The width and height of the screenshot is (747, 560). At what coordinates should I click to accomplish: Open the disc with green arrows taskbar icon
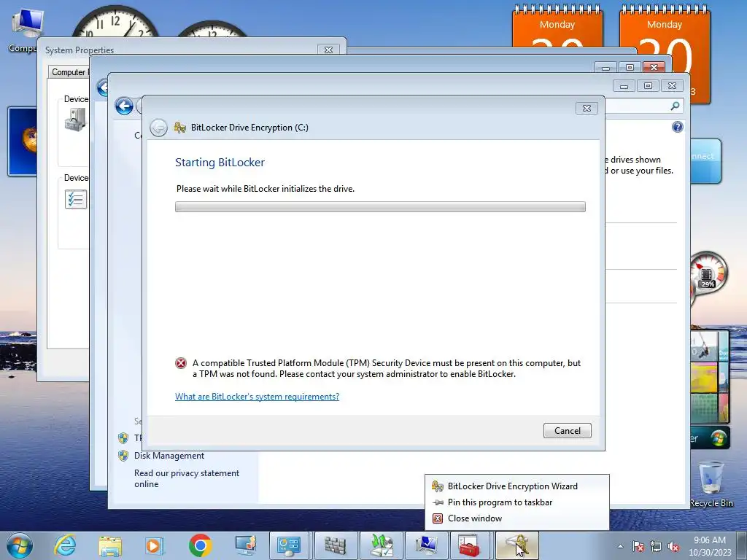click(381, 545)
